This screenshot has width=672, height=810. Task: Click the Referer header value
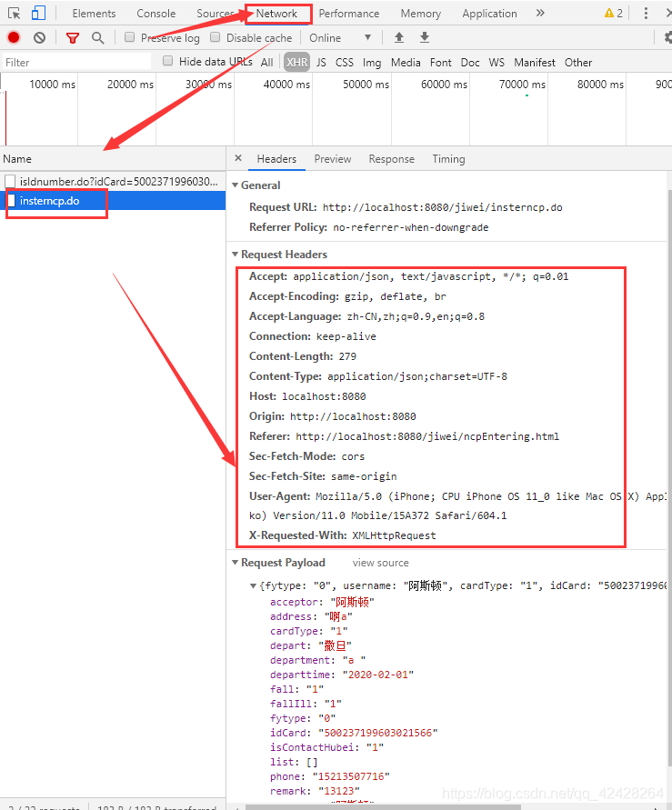tap(427, 436)
